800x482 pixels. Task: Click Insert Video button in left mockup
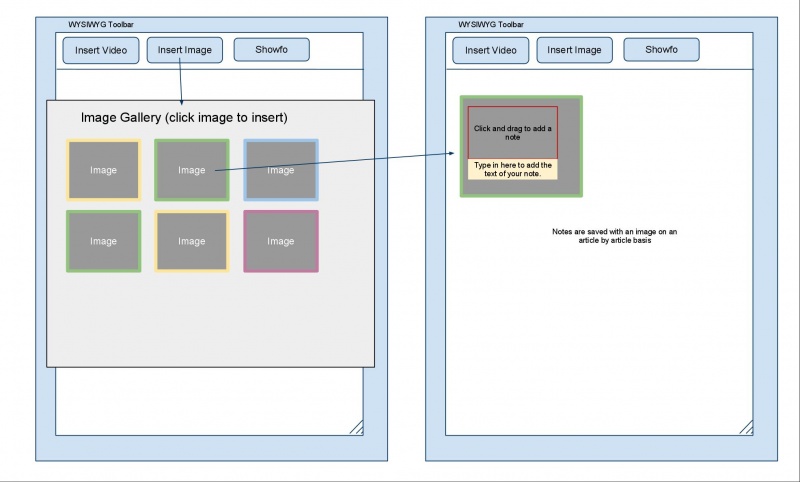point(101,50)
